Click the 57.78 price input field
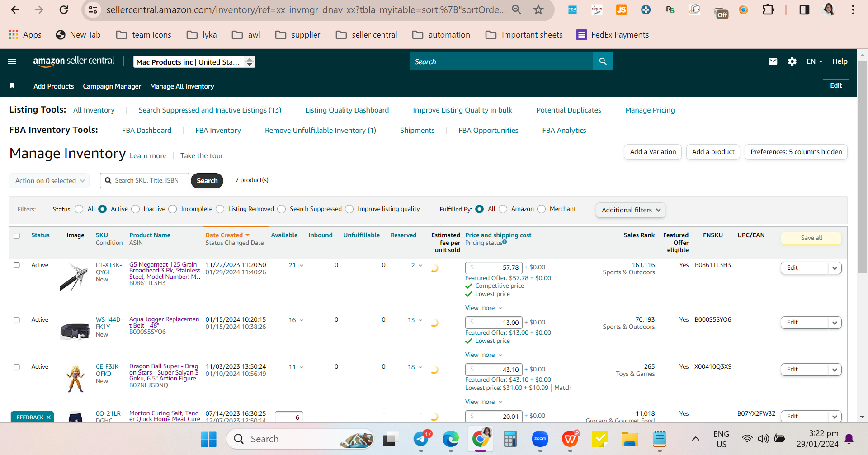868x455 pixels. (494, 268)
